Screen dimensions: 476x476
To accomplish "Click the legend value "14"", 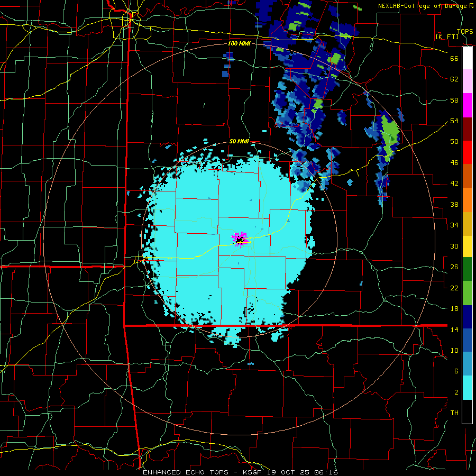I will pos(454,329).
